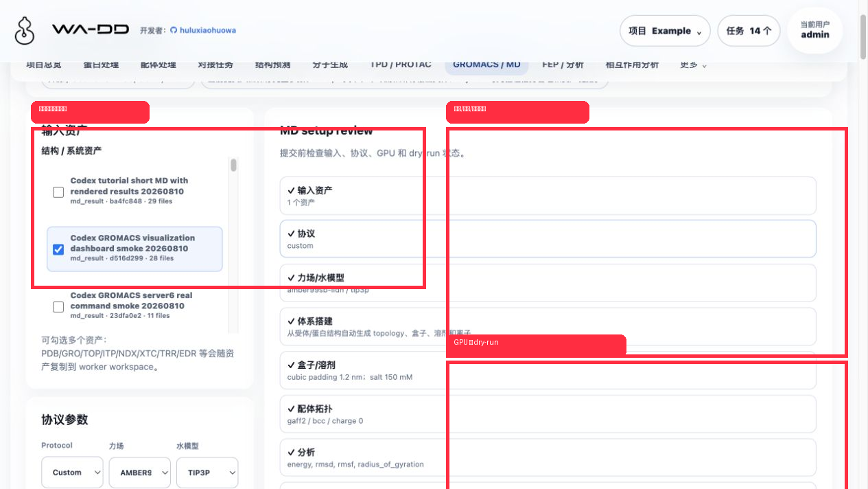This screenshot has height=489, width=868.
Task: Click the 分析 review row
Action: [548, 457]
